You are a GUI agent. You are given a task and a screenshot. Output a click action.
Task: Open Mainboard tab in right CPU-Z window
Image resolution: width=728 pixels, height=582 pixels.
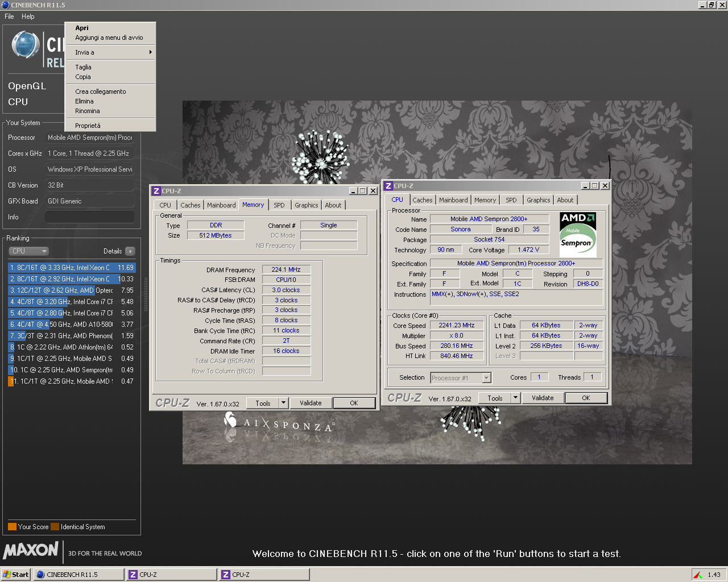(453, 200)
